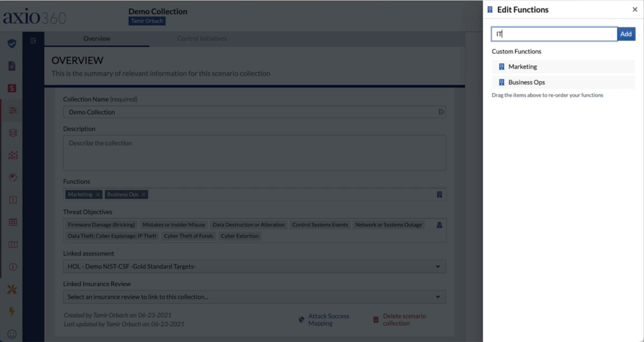Open the stacked layers sidebar icon

(13, 133)
